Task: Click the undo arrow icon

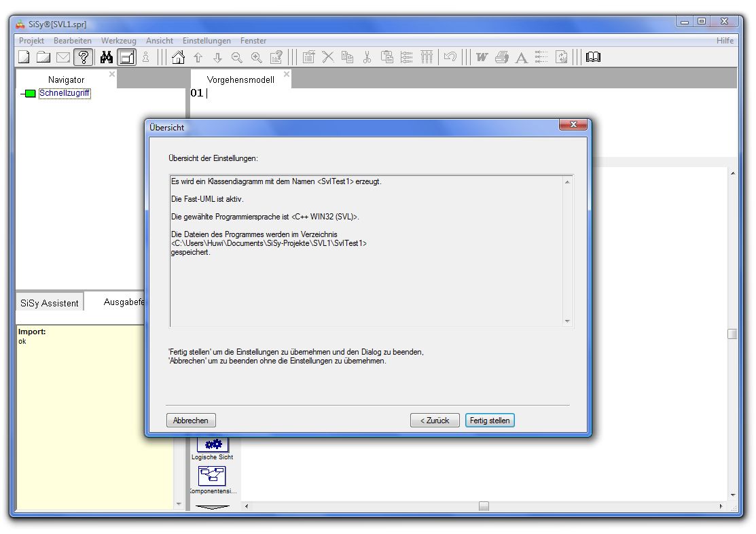Action: click(450, 58)
